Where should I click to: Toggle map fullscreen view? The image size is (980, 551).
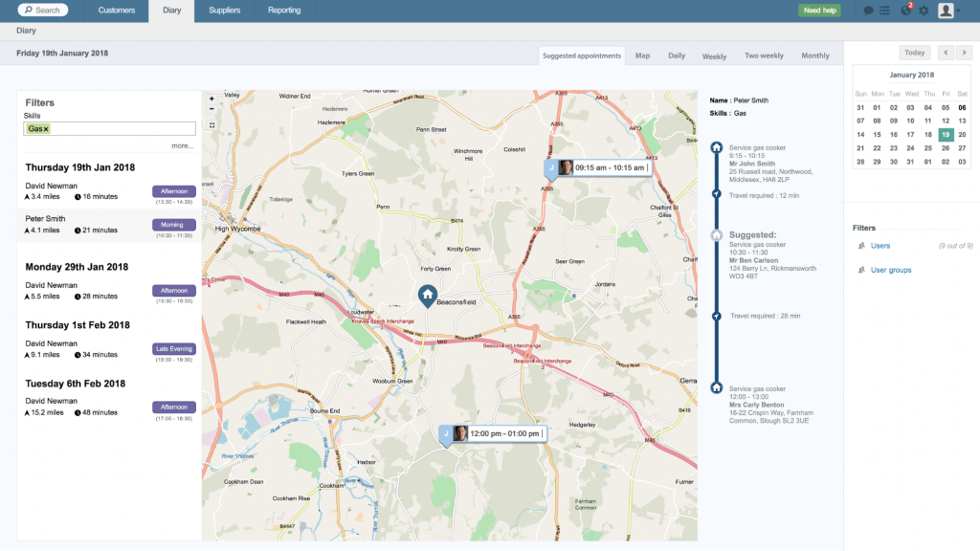point(212,125)
